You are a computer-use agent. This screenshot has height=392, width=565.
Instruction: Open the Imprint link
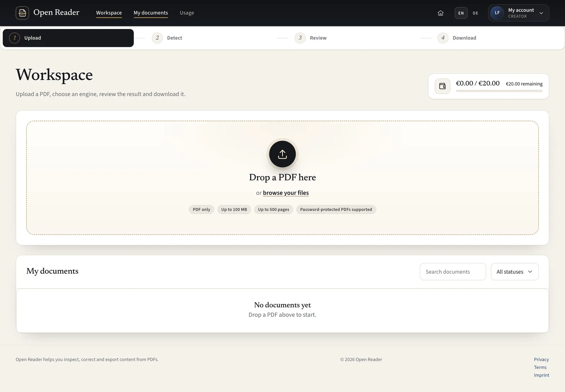(x=542, y=375)
